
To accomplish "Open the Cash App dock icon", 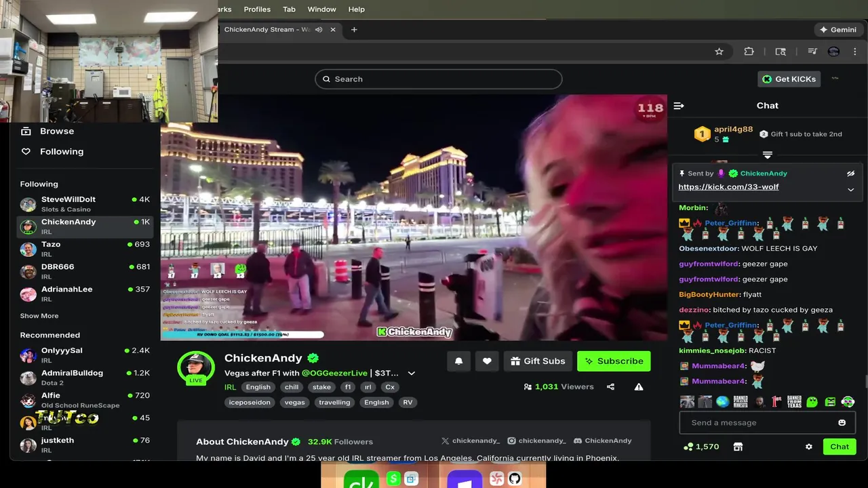I will 393,479.
